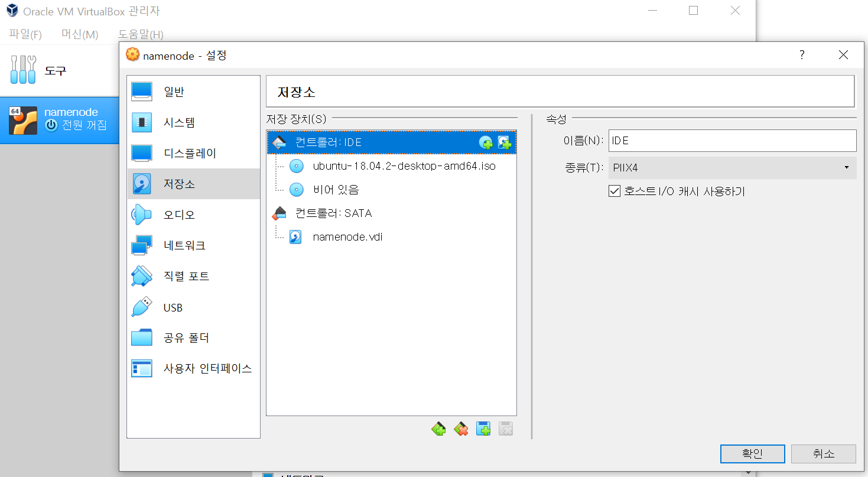
Task: Select the namenode virtual machine in manager list
Action: [59, 120]
